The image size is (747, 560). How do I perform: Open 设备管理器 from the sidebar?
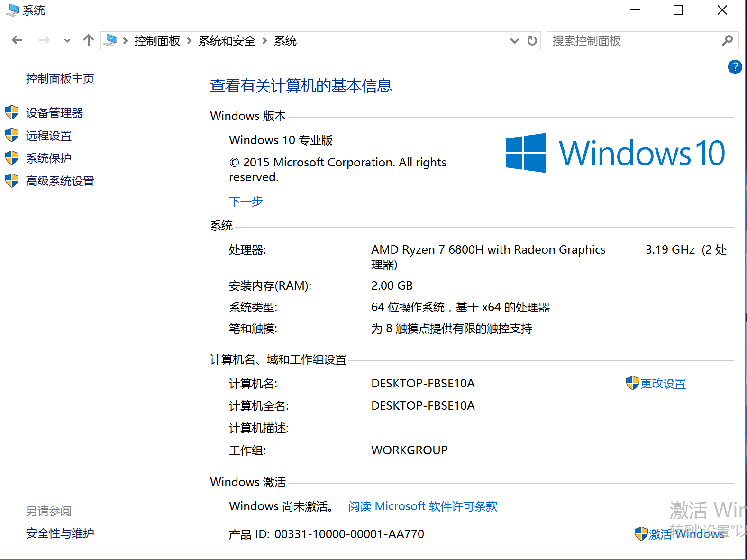(55, 113)
